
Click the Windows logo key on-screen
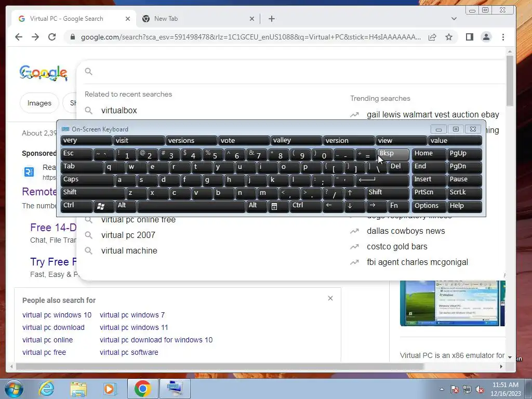104,206
